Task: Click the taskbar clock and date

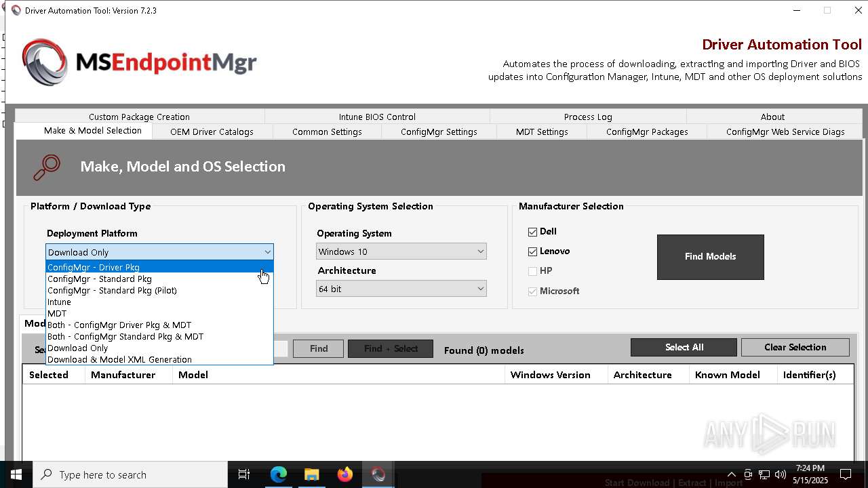Action: (810, 474)
